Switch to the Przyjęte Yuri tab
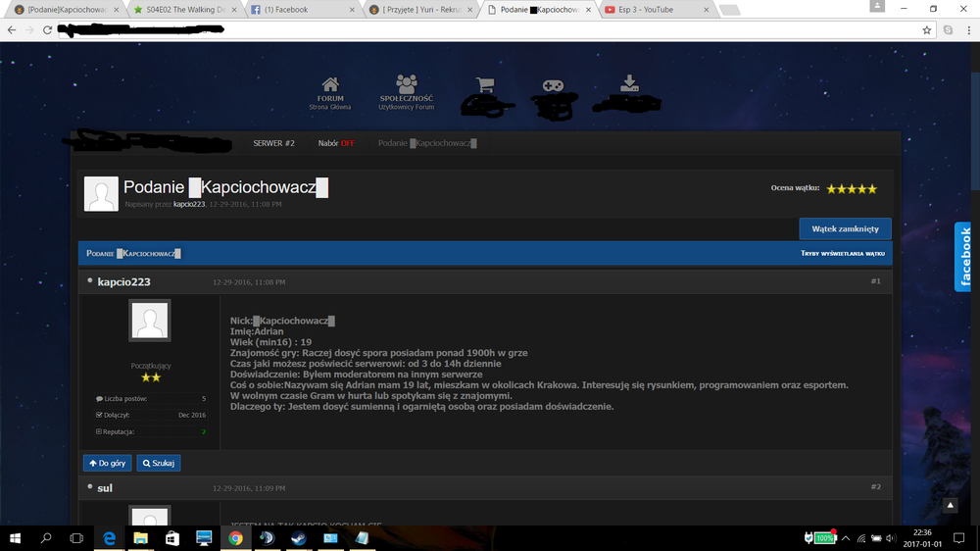The height and width of the screenshot is (551, 980). [x=420, y=10]
